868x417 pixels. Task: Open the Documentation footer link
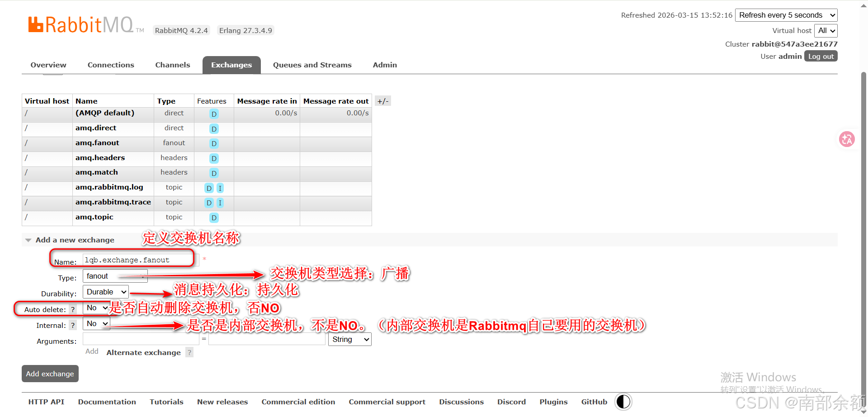(107, 402)
